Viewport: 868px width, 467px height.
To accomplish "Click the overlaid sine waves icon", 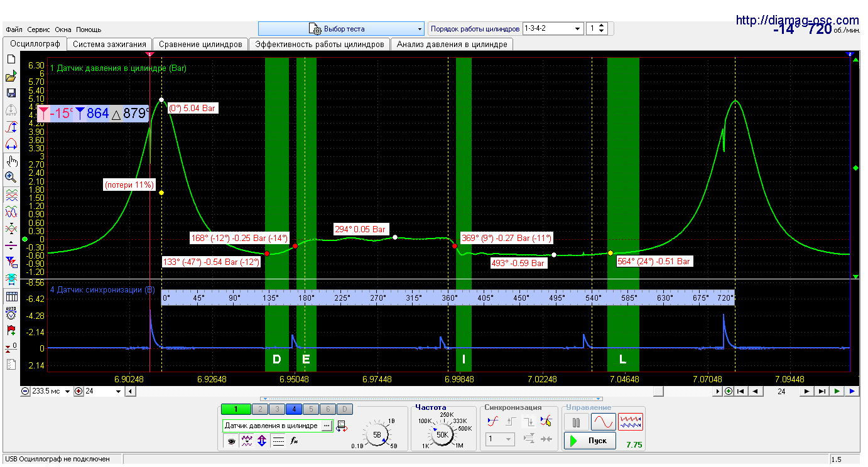I will [x=11, y=212].
